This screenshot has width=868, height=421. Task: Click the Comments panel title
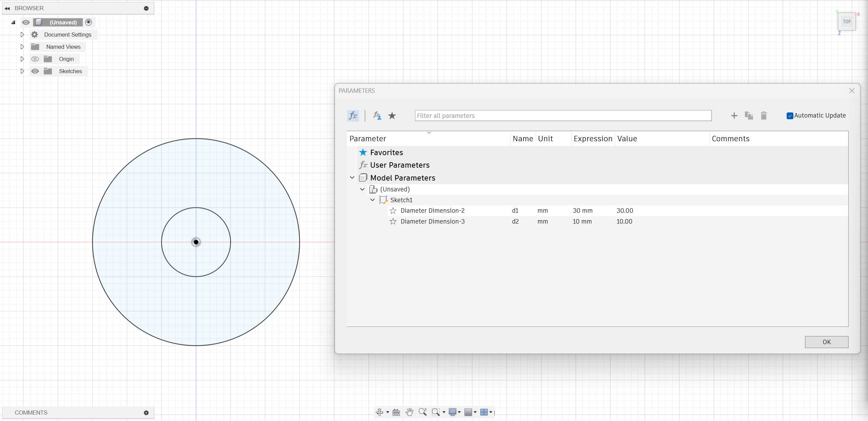click(x=31, y=413)
